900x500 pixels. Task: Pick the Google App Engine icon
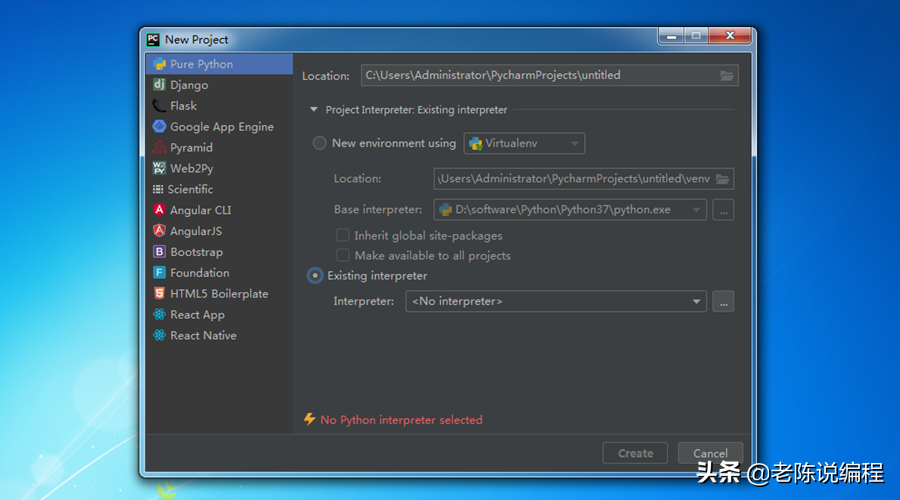pyautogui.click(x=160, y=127)
